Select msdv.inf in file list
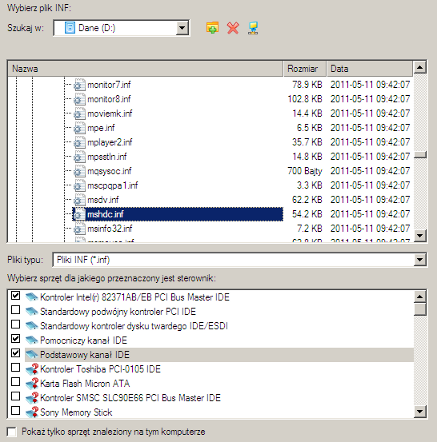The image size is (437, 442). 103,200
